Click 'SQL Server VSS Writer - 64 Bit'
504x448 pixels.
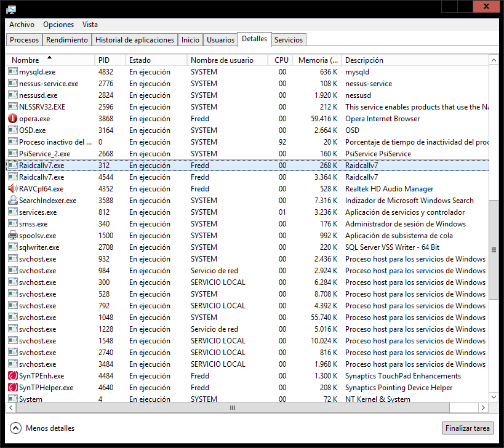point(392,247)
